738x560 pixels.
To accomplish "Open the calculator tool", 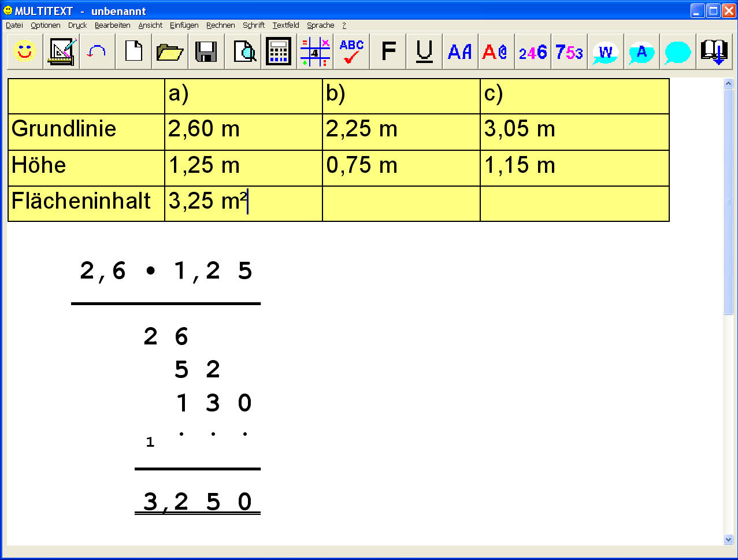I will click(x=278, y=51).
